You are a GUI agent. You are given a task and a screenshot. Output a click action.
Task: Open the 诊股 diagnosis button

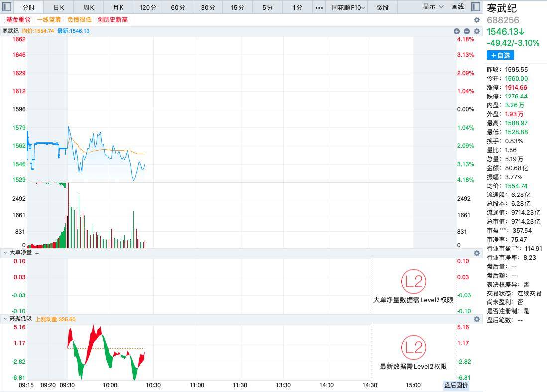pos(382,7)
